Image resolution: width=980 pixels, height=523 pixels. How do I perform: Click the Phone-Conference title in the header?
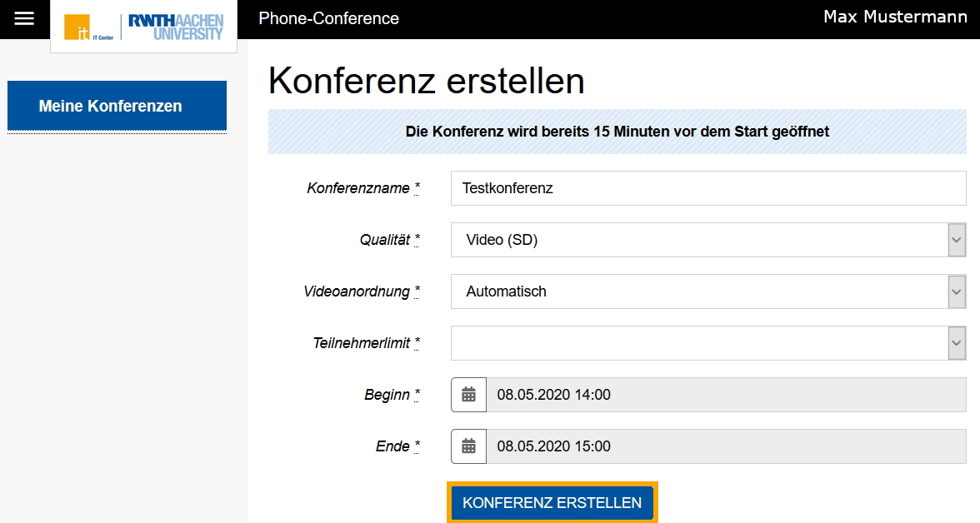[x=328, y=17]
